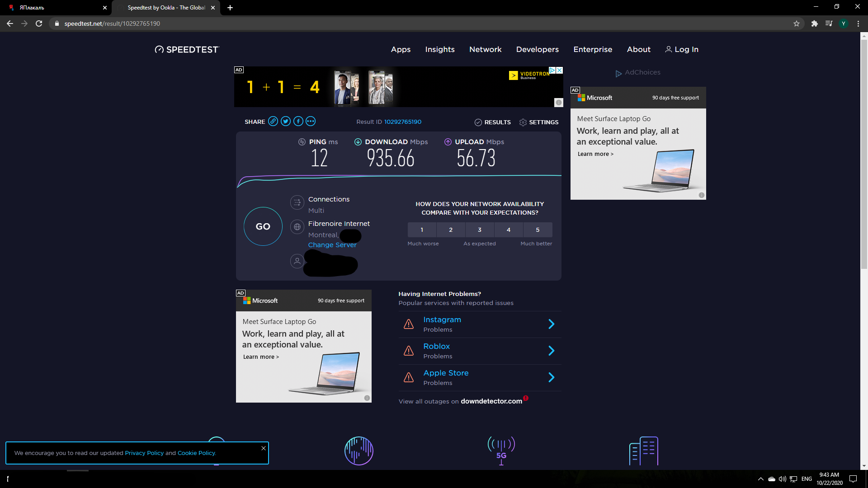Open Chrome three-dot menu
The width and height of the screenshot is (868, 488).
[x=858, y=23]
